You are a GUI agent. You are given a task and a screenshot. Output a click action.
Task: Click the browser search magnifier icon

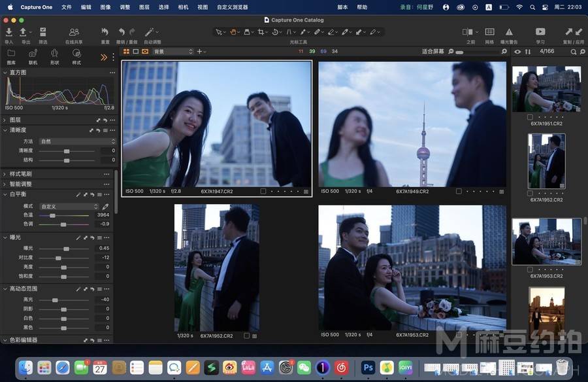click(x=574, y=52)
